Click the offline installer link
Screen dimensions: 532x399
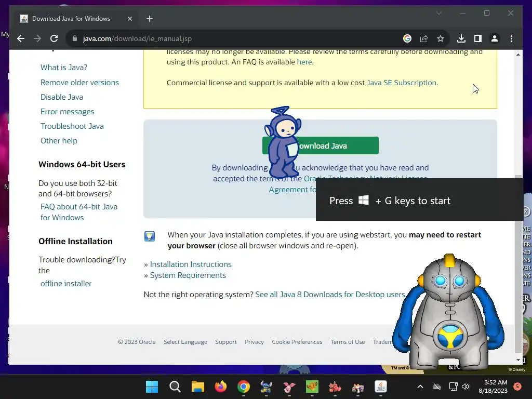point(66,284)
